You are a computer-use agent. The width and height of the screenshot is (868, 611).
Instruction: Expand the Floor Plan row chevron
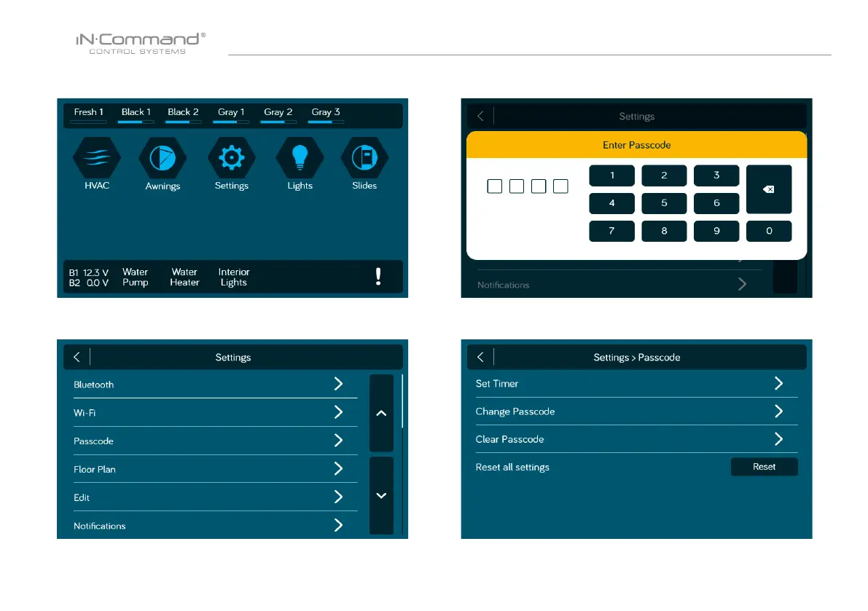(338, 468)
